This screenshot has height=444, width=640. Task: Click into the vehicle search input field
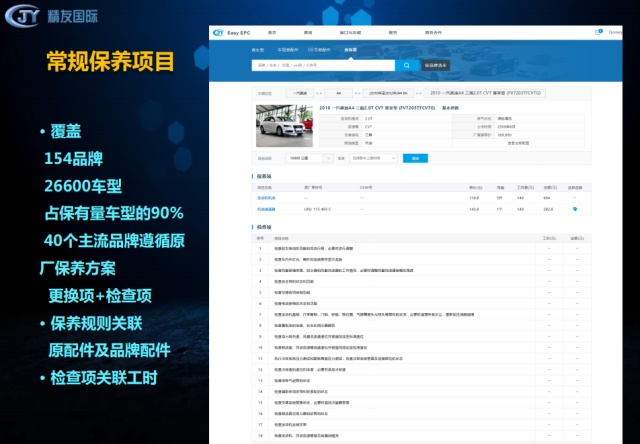[322, 65]
